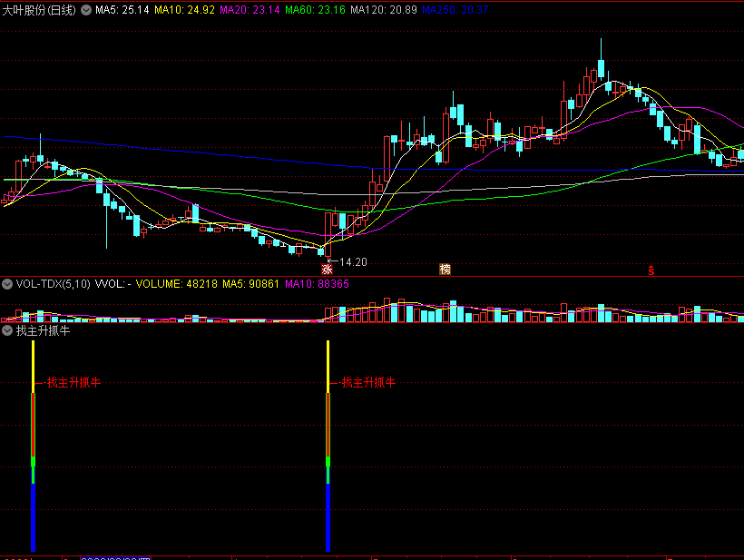Click the MA10: 24.92 label
Viewport: 744px width, 560px height.
pyautogui.click(x=184, y=10)
